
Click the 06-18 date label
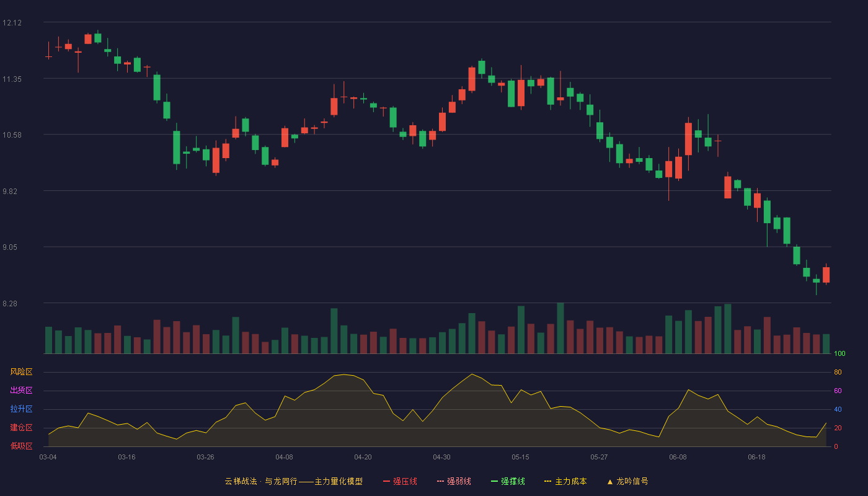tap(756, 457)
